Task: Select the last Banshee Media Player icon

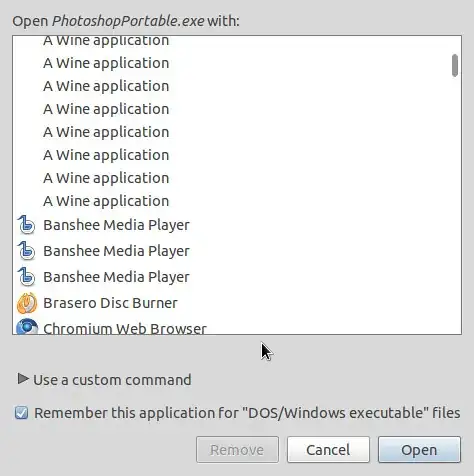Action: pyautogui.click(x=26, y=277)
